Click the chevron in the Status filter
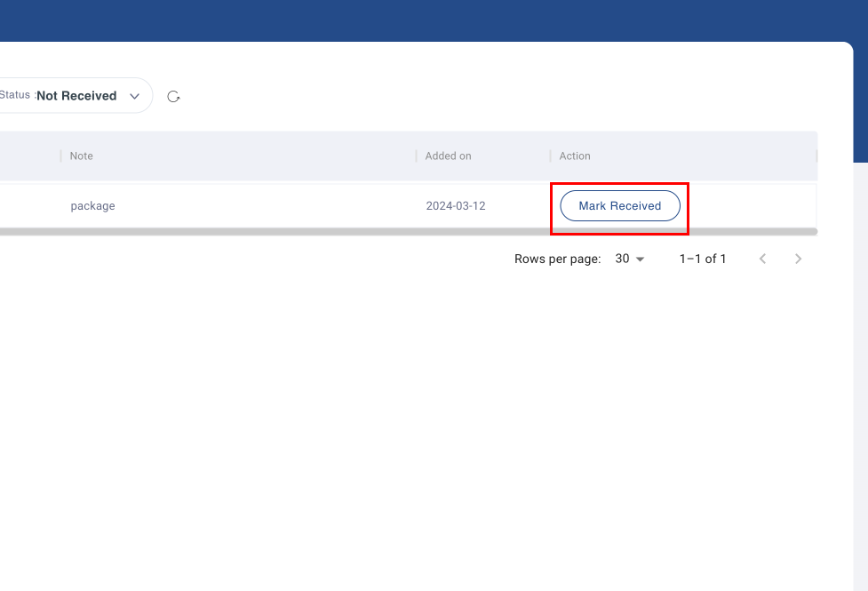This screenshot has height=591, width=868. [135, 96]
